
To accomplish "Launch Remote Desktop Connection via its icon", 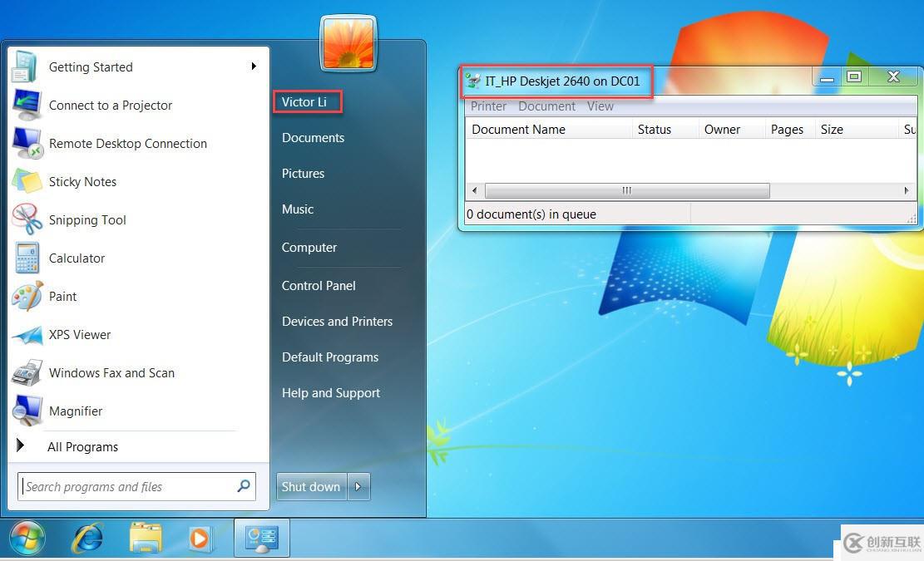I will [x=27, y=143].
